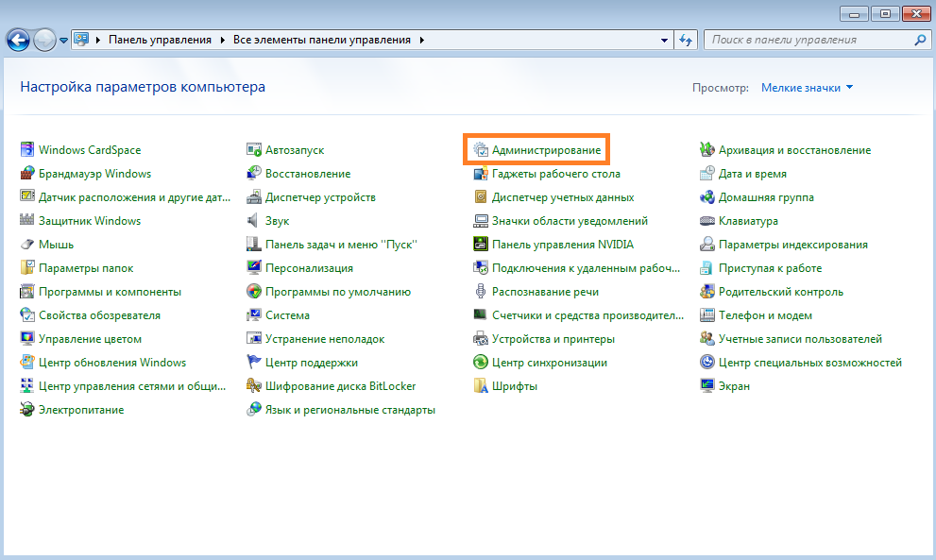Open the Администрирование gear icon
936x560 pixels.
[x=481, y=149]
